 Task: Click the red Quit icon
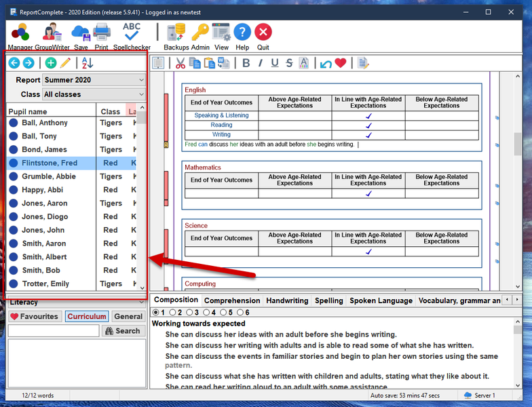(x=263, y=37)
